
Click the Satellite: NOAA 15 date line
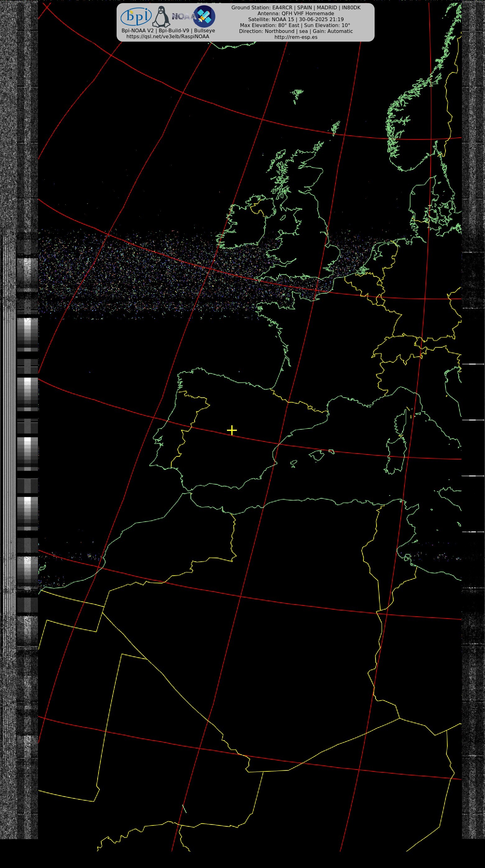(x=296, y=20)
